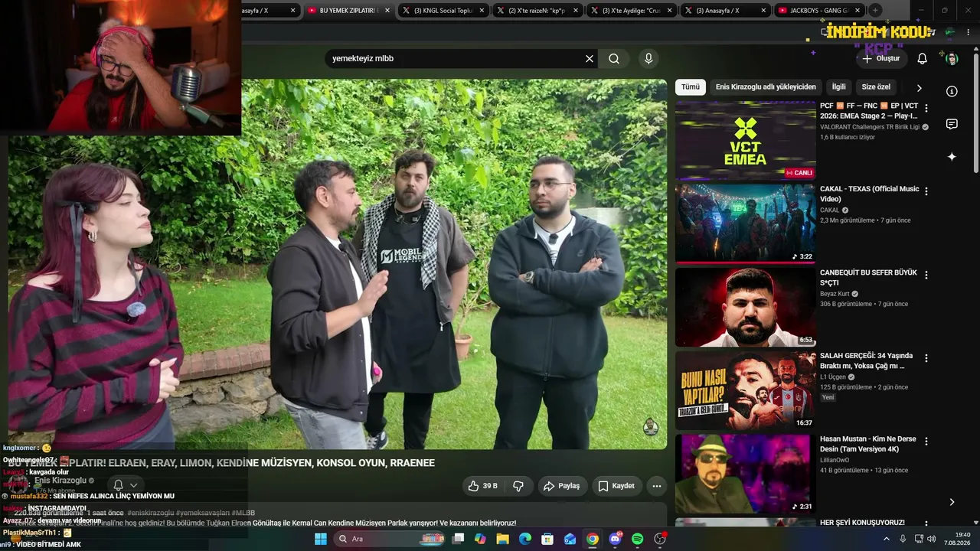
Task: Open more actions menu below the video
Action: coord(656,486)
